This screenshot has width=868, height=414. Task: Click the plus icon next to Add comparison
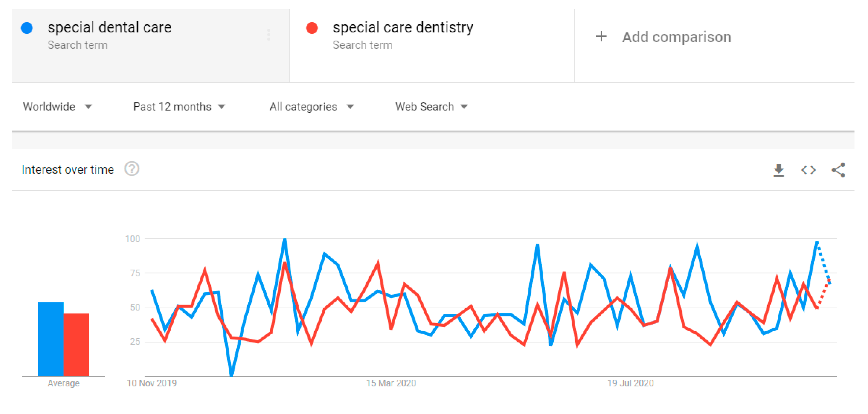click(601, 37)
